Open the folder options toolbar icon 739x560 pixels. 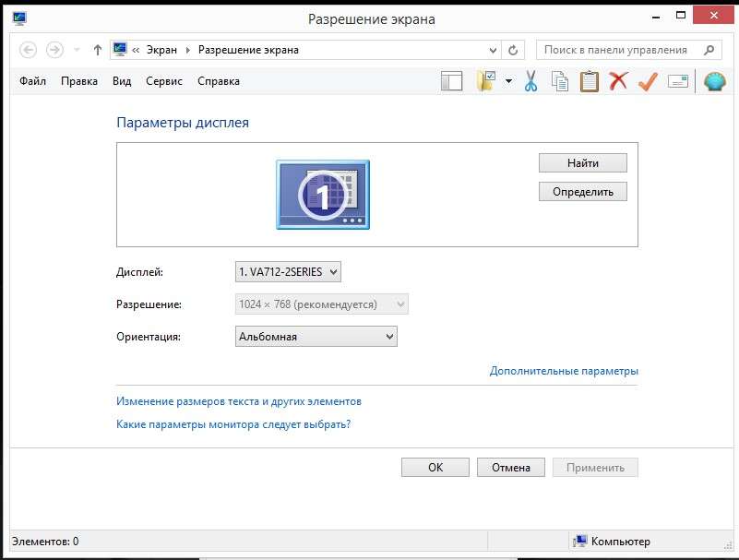click(486, 81)
